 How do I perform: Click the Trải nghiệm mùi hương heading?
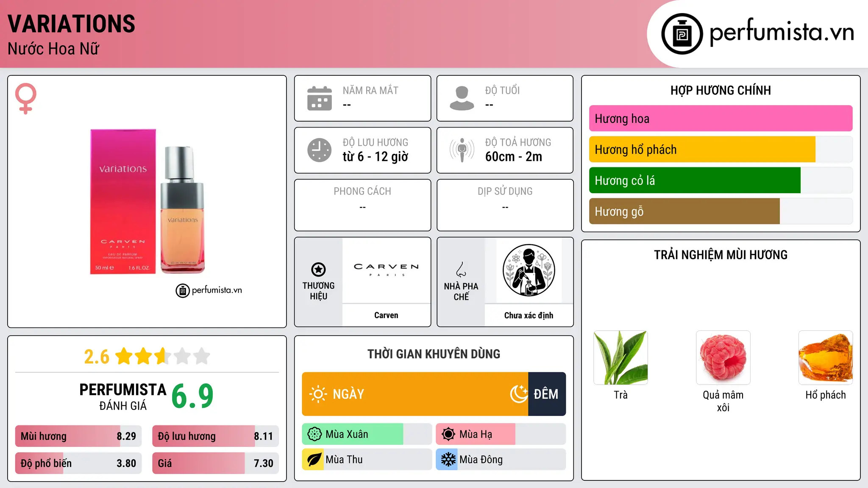(x=721, y=255)
